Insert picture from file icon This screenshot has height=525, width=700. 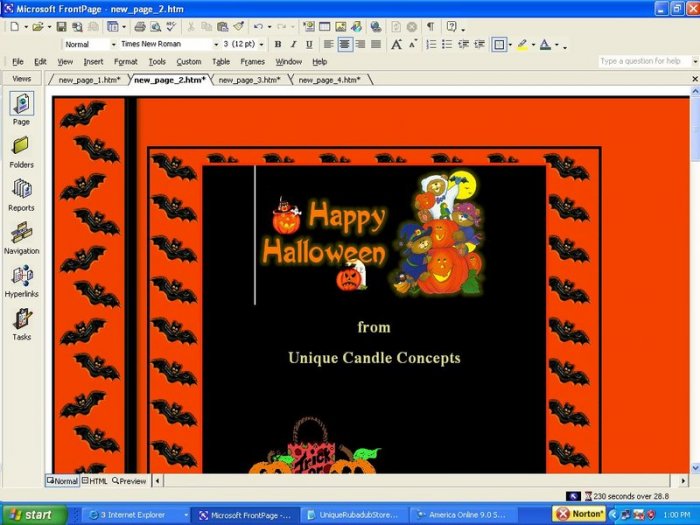(341, 27)
